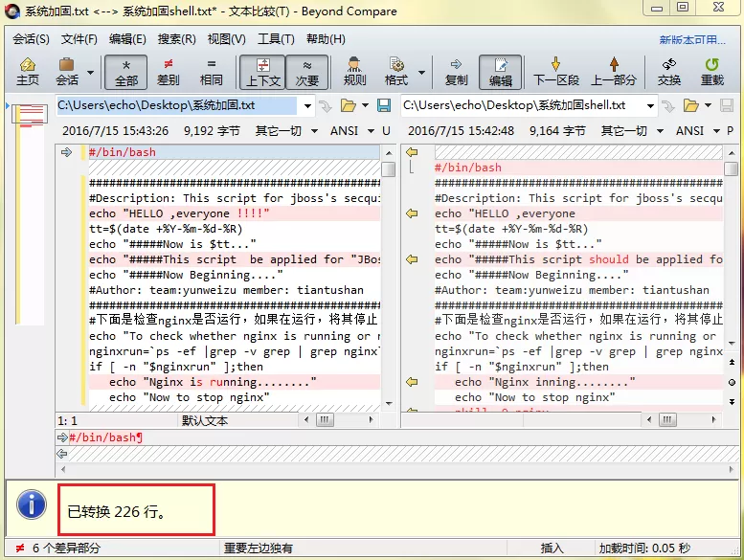Click the 重载 (reload) icon

point(712,73)
